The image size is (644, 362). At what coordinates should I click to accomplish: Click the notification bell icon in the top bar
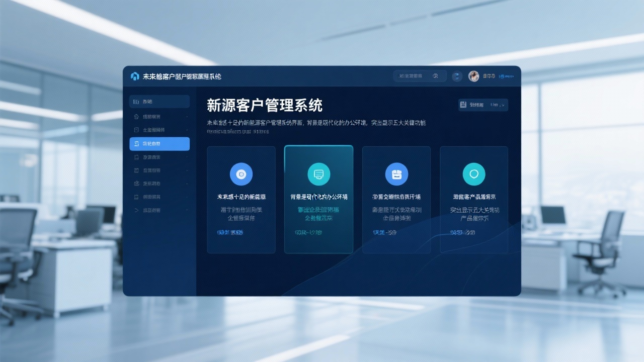[457, 76]
